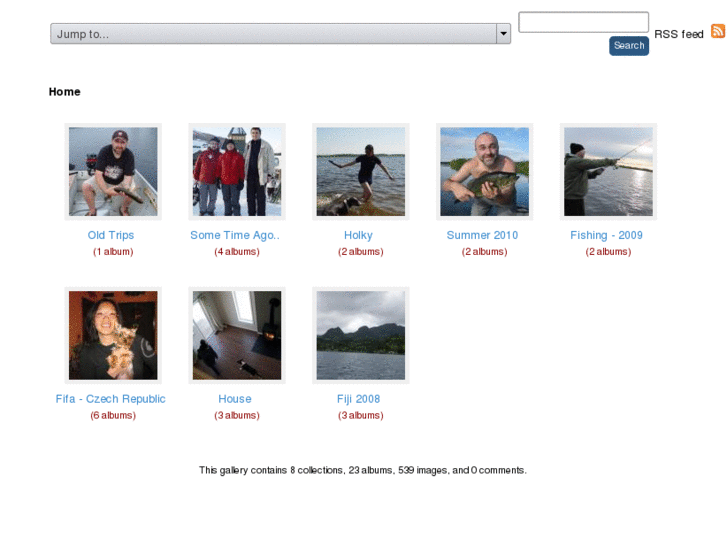The width and height of the screenshot is (727, 545).
Task: Click the (3 albums) count under Fiji 2008
Action: (361, 416)
